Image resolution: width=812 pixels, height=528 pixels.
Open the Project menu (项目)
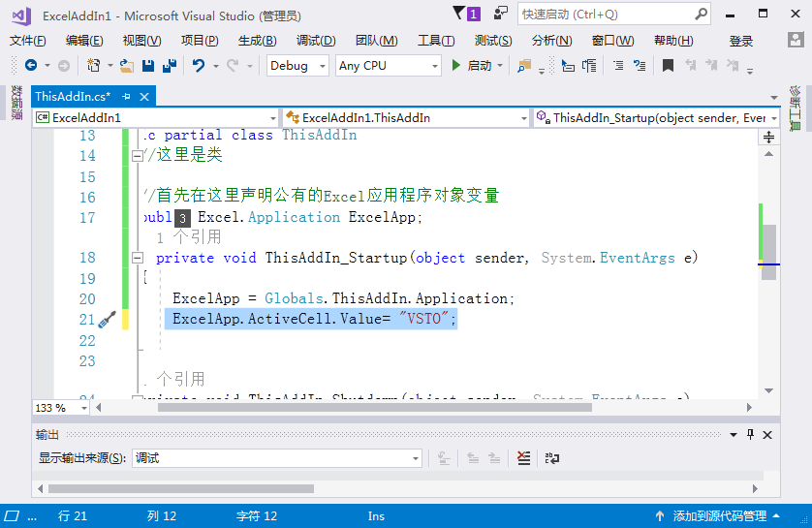coord(200,41)
